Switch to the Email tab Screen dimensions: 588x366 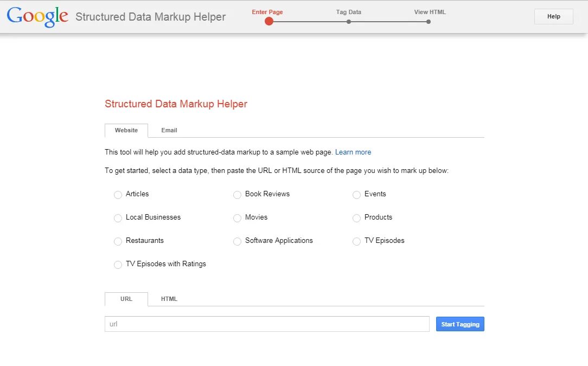point(169,131)
